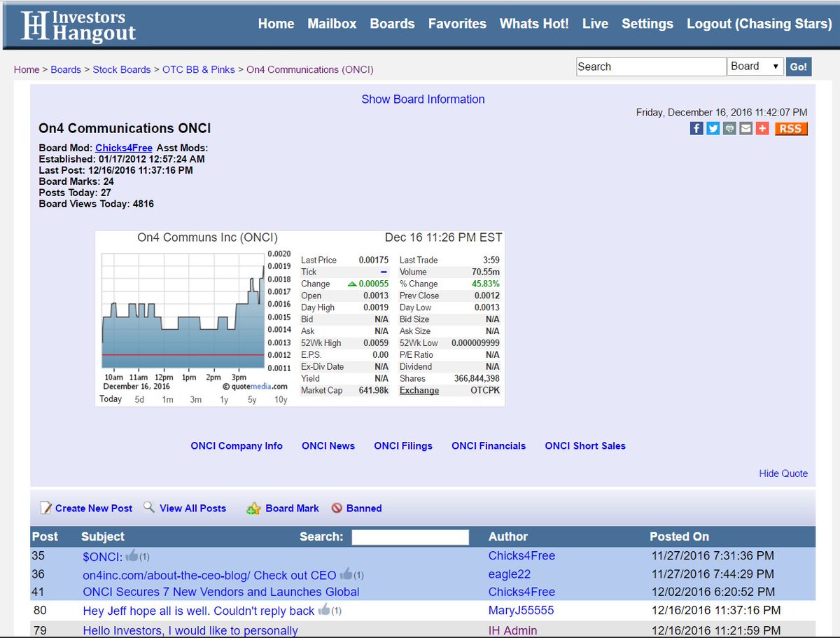Click the Board Mark star icon
Image resolution: width=840 pixels, height=638 pixels.
(x=253, y=508)
